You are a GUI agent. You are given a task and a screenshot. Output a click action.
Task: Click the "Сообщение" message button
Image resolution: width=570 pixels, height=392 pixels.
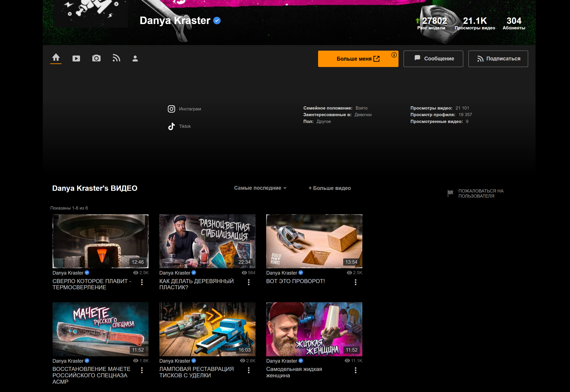point(433,59)
